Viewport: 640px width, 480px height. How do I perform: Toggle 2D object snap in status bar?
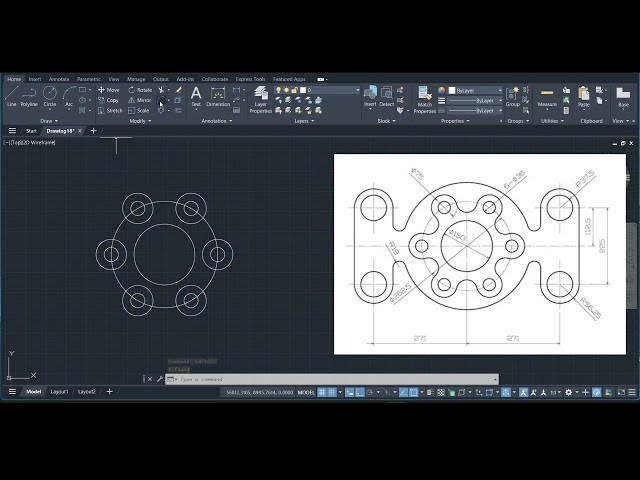413,392
